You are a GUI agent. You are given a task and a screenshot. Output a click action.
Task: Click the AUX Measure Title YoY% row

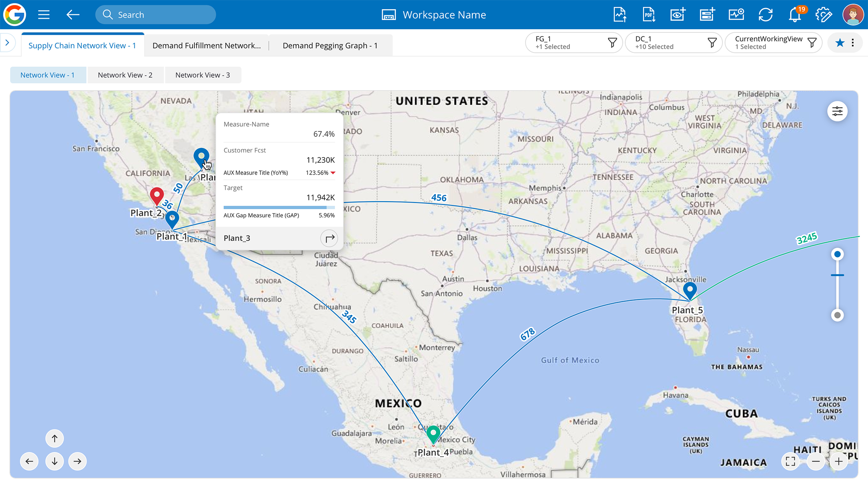[x=279, y=173]
